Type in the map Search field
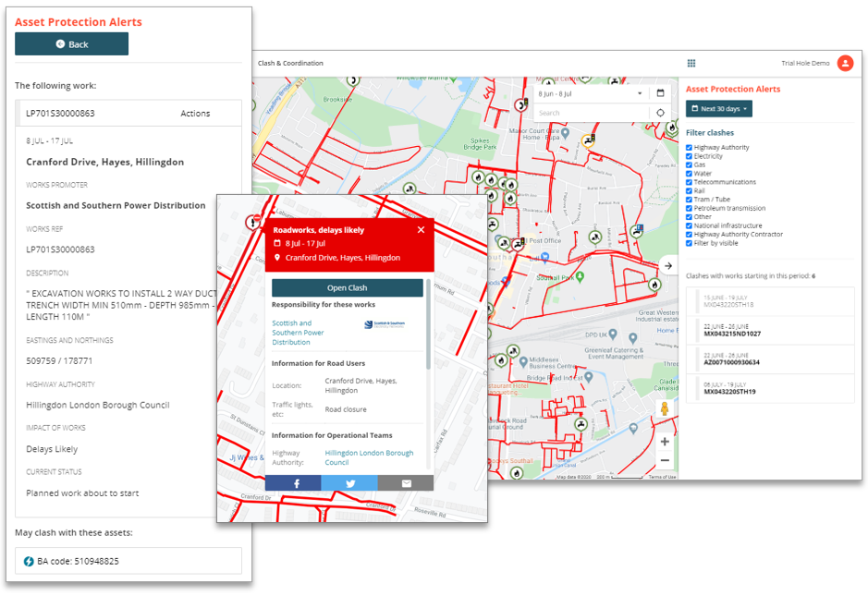The height and width of the screenshot is (596, 868). point(590,113)
